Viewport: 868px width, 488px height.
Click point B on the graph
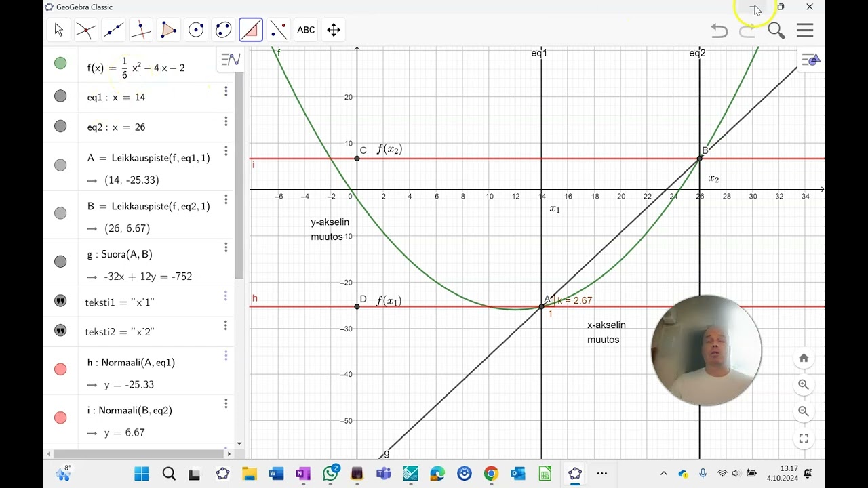[x=700, y=159]
